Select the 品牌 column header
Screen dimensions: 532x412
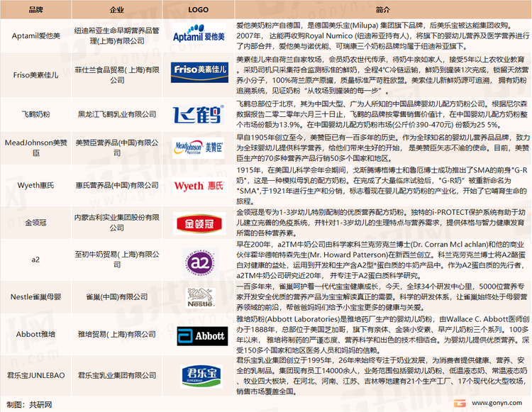pos(36,9)
